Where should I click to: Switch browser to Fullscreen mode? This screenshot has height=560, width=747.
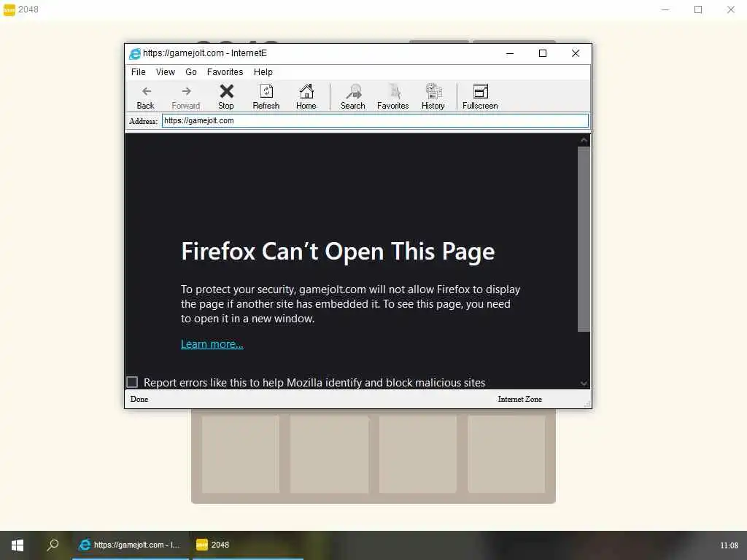(x=480, y=97)
